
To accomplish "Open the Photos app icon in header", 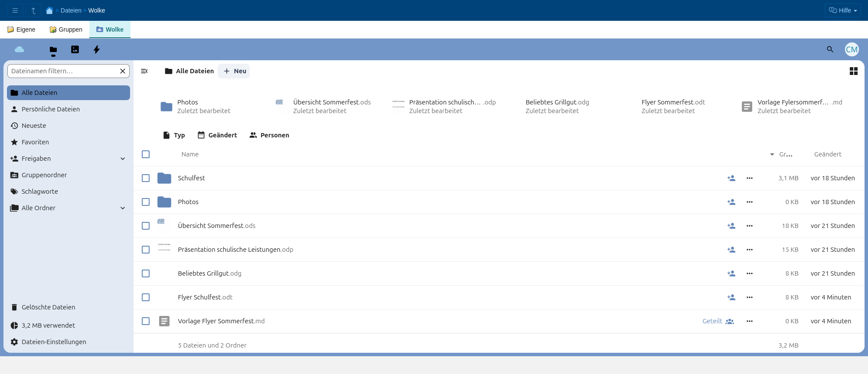I will (x=75, y=49).
